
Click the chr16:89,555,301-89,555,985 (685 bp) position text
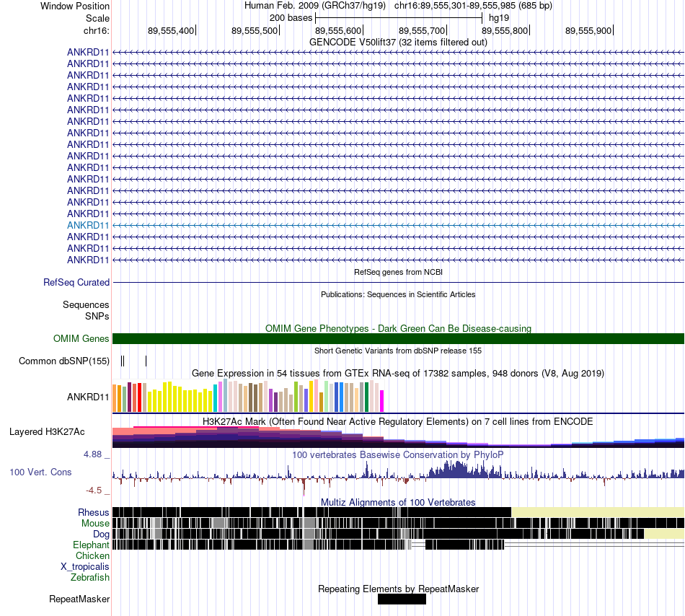click(473, 6)
